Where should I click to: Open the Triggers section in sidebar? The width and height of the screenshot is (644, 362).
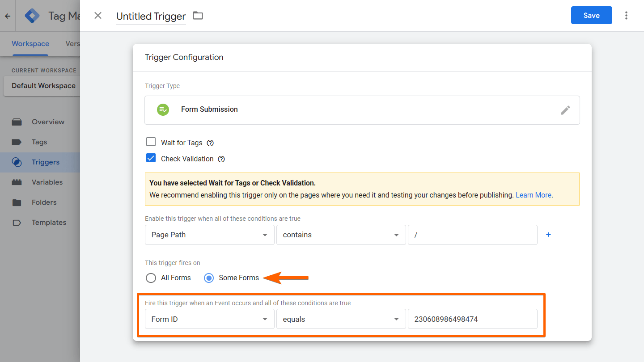(45, 162)
